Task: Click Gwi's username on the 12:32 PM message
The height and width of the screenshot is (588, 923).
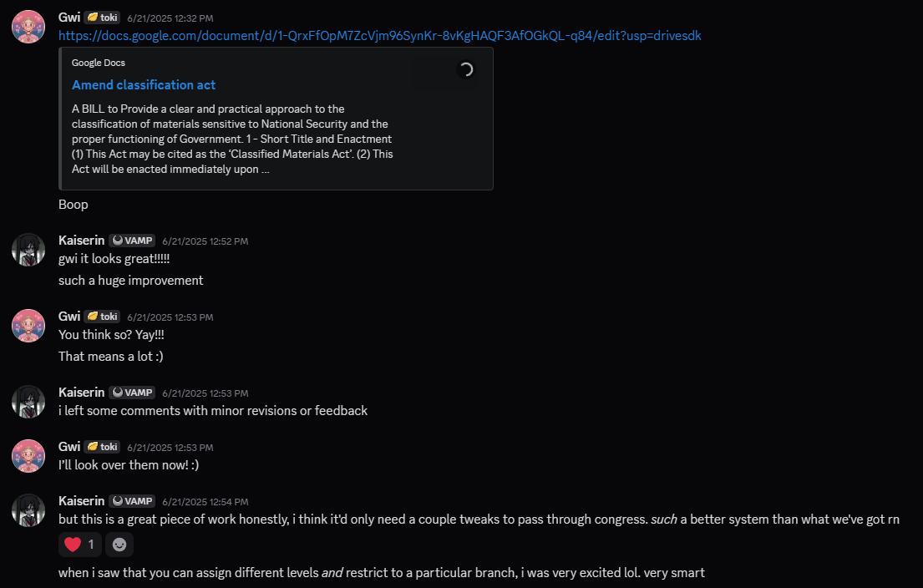Action: [x=69, y=17]
